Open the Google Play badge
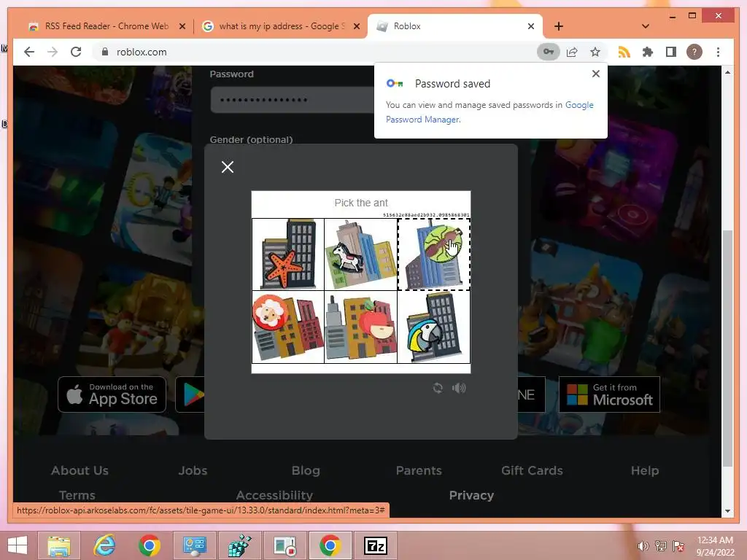 pos(190,394)
